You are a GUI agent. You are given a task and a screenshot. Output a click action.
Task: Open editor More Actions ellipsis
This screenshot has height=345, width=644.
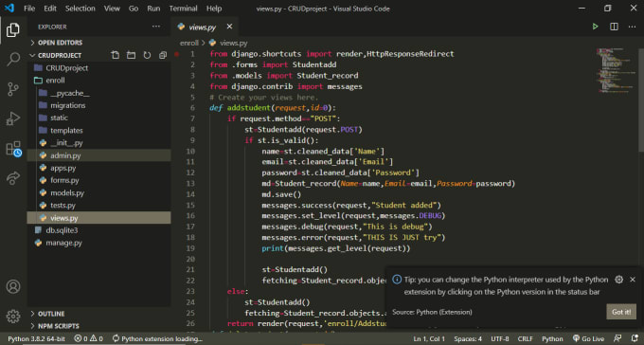[632, 27]
